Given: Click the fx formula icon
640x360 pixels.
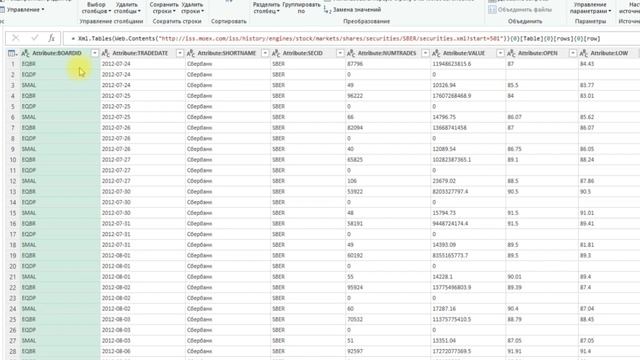Looking at the screenshot, I should click(x=51, y=38).
